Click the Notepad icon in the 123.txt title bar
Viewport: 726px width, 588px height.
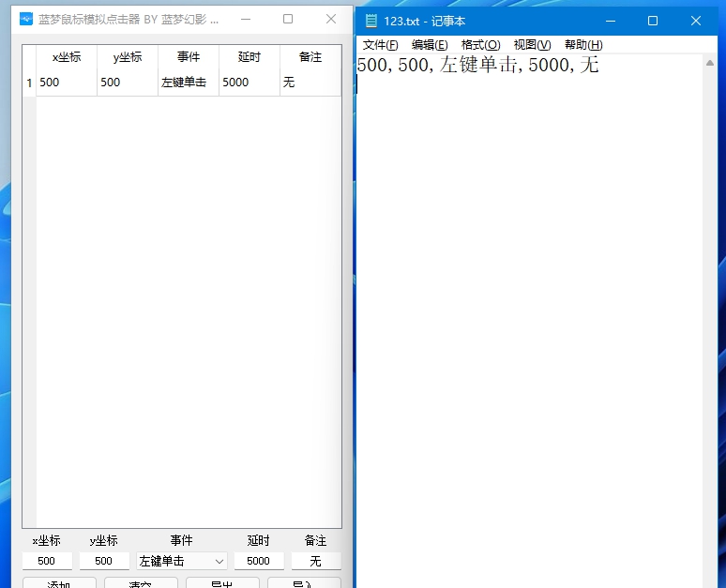(371, 21)
